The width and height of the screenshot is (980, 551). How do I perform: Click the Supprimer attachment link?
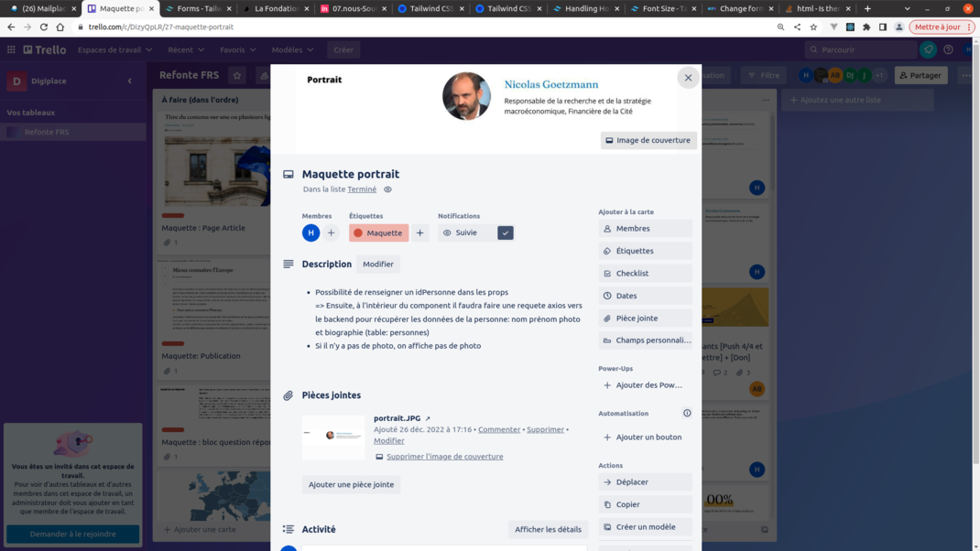coord(545,429)
